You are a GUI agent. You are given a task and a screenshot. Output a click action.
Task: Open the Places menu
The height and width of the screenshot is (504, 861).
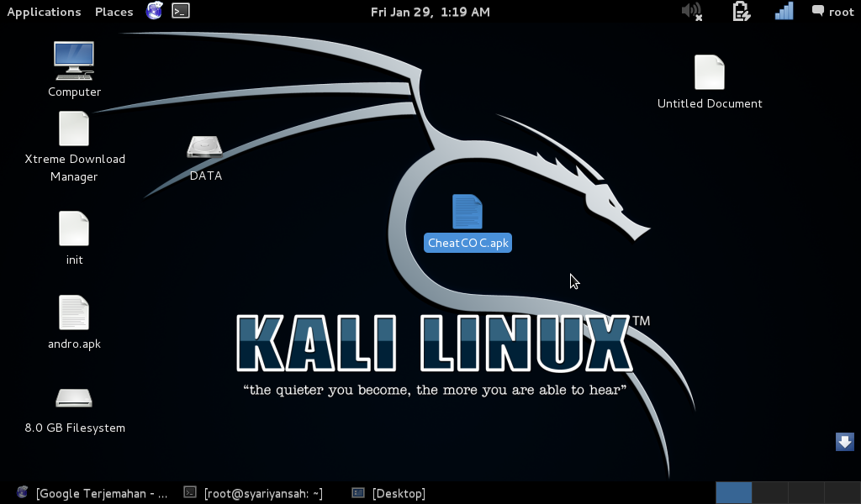click(x=114, y=11)
